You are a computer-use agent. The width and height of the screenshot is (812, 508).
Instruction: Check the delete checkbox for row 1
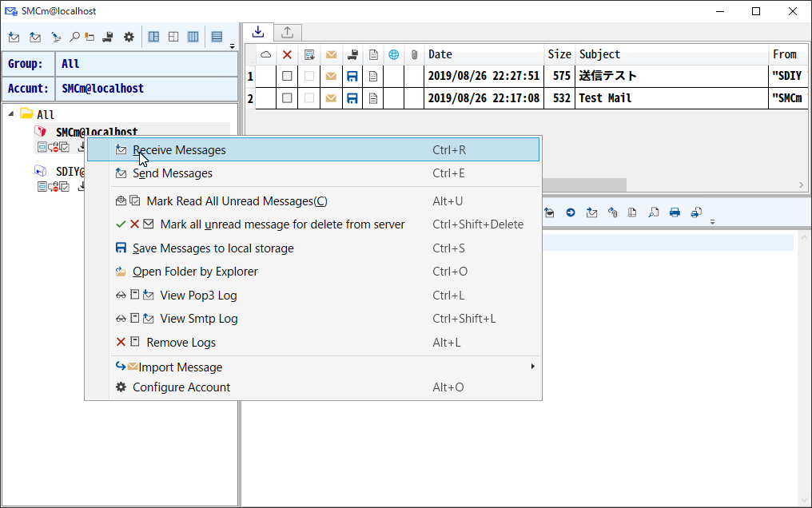[x=287, y=76]
